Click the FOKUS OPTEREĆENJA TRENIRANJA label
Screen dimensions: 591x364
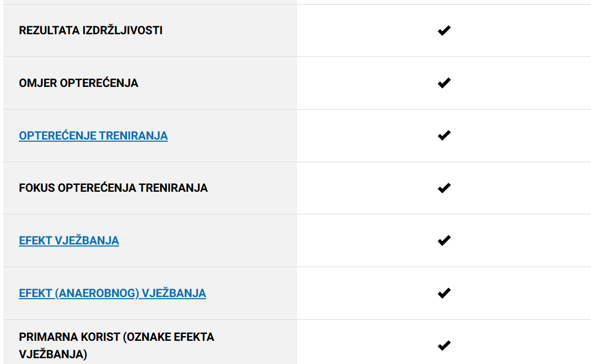tap(113, 188)
